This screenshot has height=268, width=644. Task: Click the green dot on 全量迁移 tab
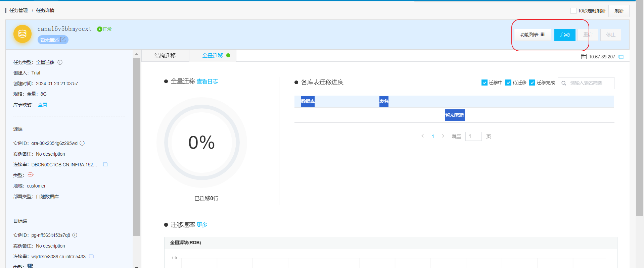[x=228, y=56]
